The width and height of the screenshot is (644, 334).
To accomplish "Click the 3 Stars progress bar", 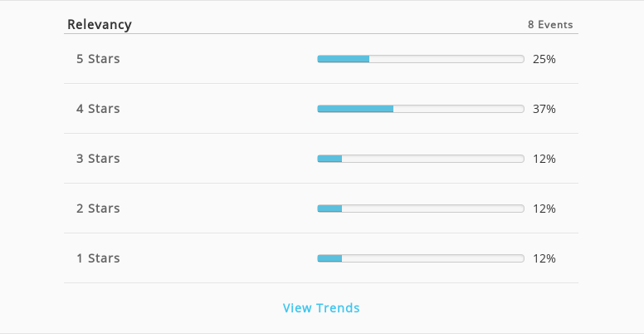I will [x=421, y=159].
